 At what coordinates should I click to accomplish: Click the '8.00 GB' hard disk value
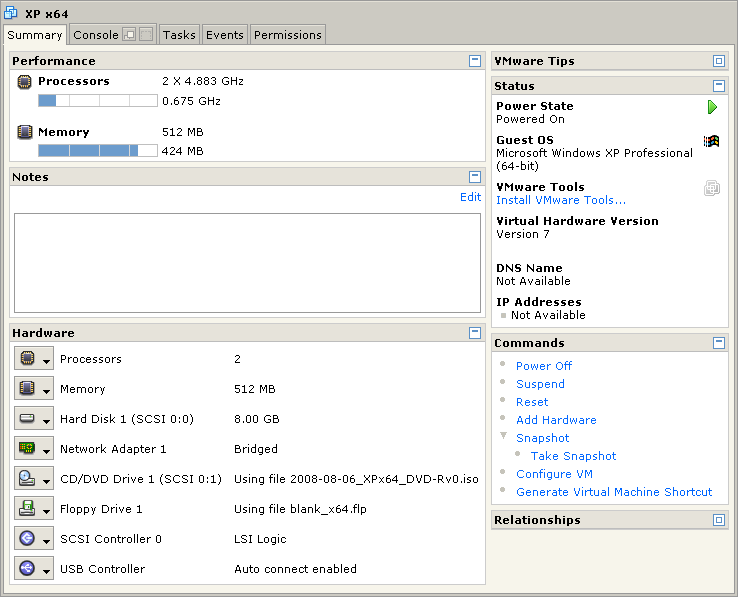point(257,419)
